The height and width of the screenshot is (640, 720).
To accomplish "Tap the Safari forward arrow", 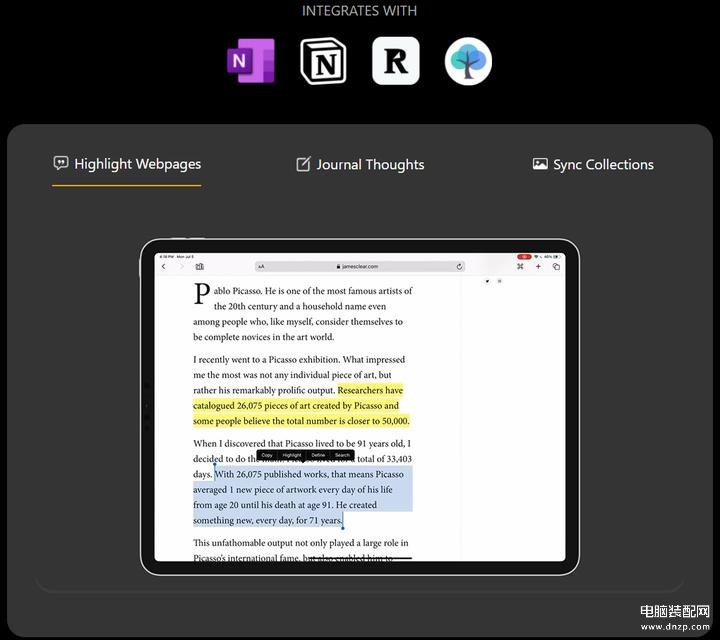I will click(182, 267).
